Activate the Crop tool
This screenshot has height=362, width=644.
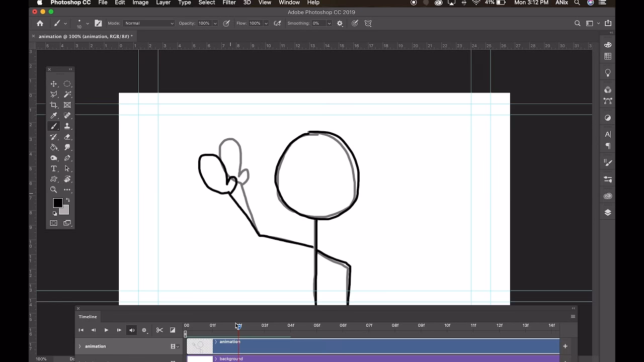click(x=54, y=105)
